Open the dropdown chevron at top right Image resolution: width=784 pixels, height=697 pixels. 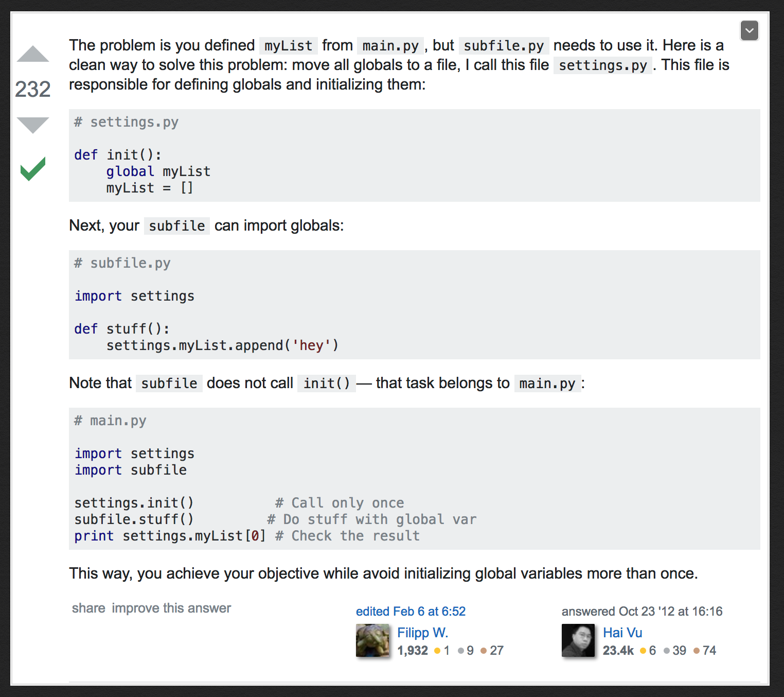[750, 31]
